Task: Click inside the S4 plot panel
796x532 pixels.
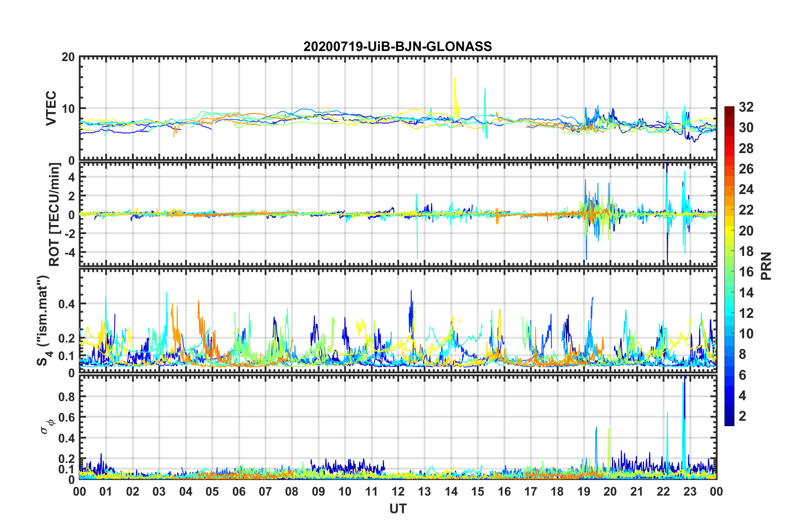Action: coord(398,321)
